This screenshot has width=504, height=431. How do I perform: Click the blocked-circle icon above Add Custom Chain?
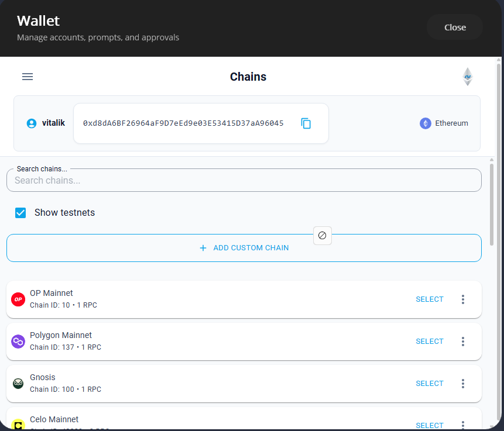322,235
